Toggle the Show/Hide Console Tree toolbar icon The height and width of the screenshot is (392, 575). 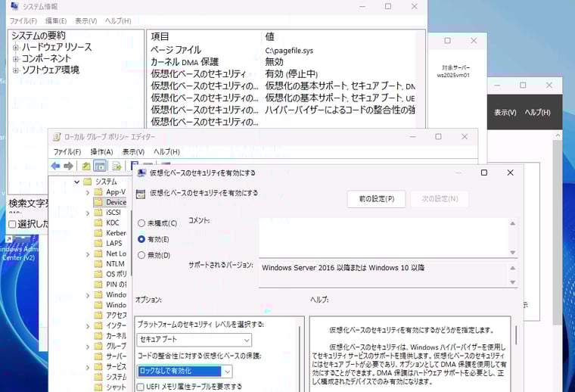click(100, 166)
